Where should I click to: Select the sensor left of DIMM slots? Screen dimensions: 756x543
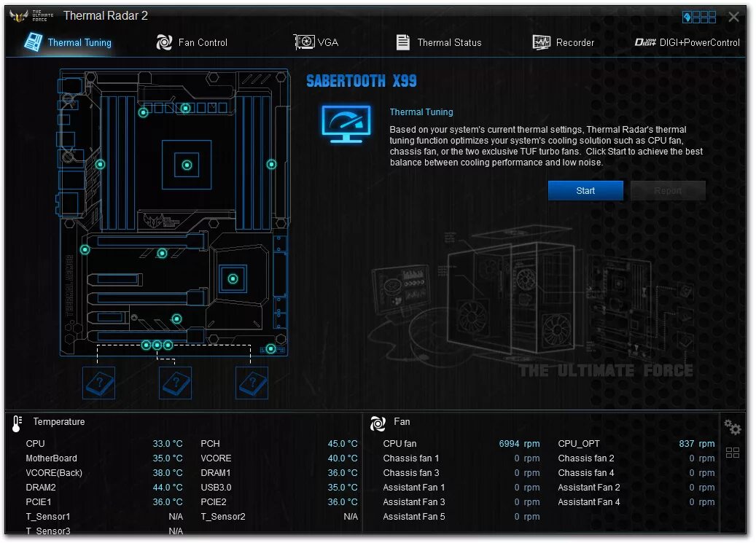(101, 165)
